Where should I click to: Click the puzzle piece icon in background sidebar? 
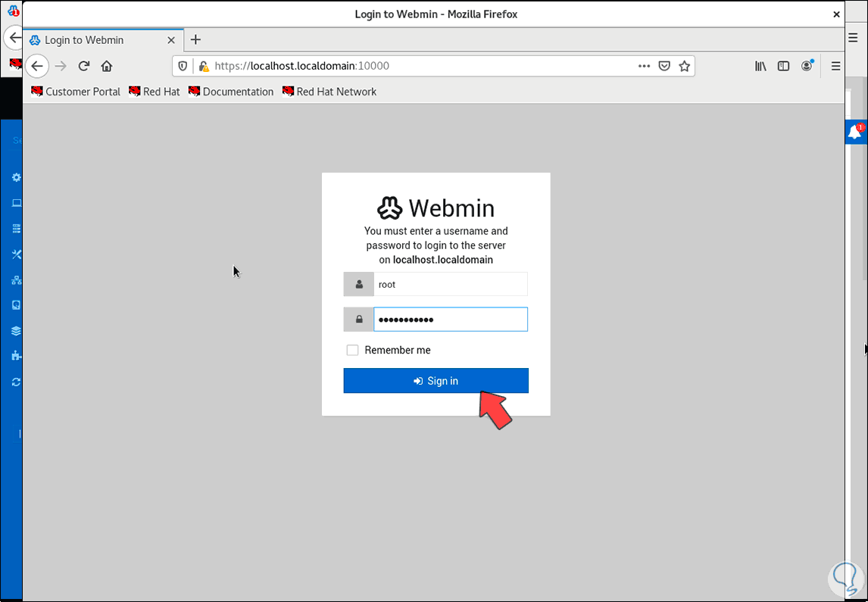[x=17, y=356]
